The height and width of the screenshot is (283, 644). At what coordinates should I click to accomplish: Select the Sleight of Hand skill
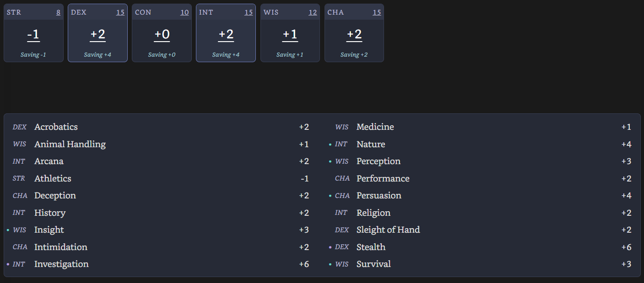(388, 230)
